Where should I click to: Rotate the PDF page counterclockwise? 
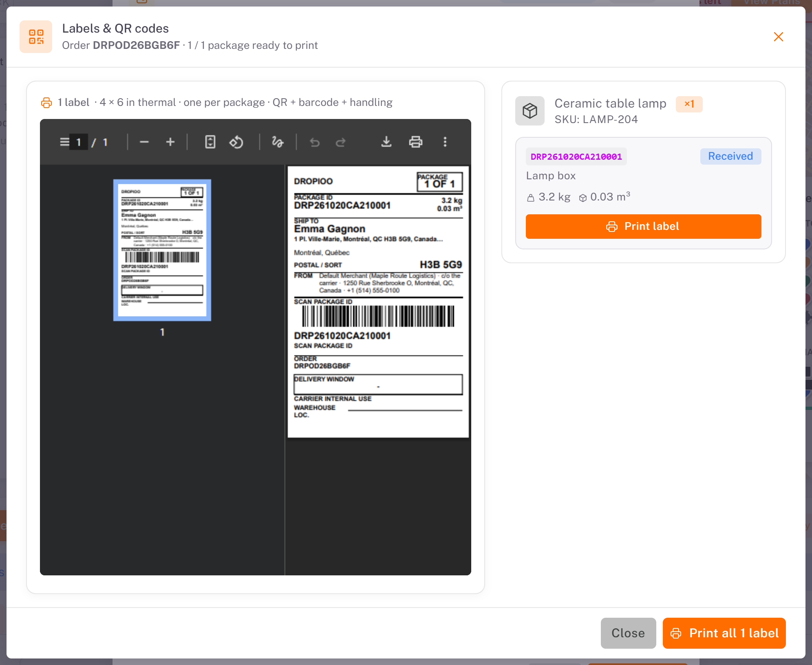(x=236, y=142)
